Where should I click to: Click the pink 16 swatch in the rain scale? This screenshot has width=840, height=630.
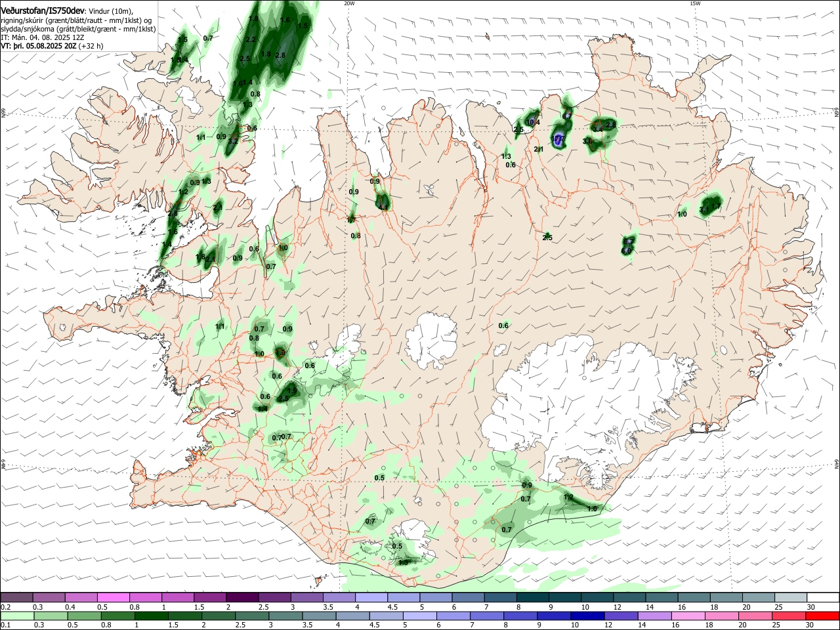click(688, 616)
